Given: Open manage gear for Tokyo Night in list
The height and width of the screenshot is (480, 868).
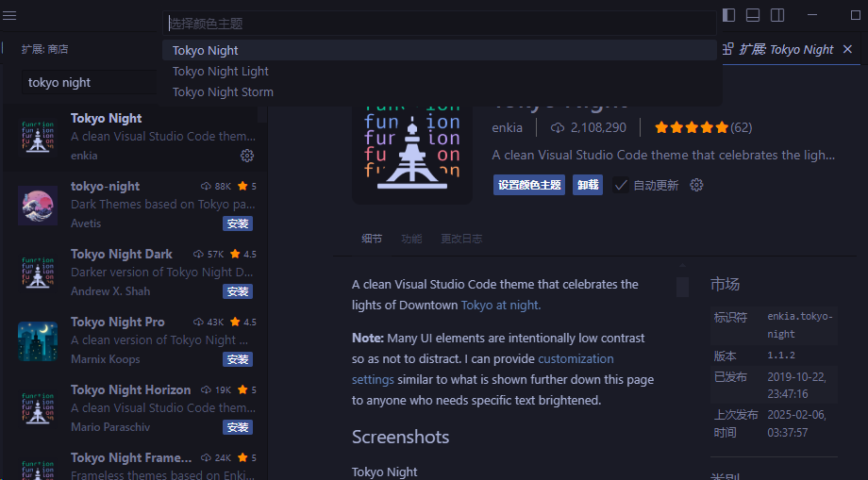Looking at the screenshot, I should [x=247, y=156].
